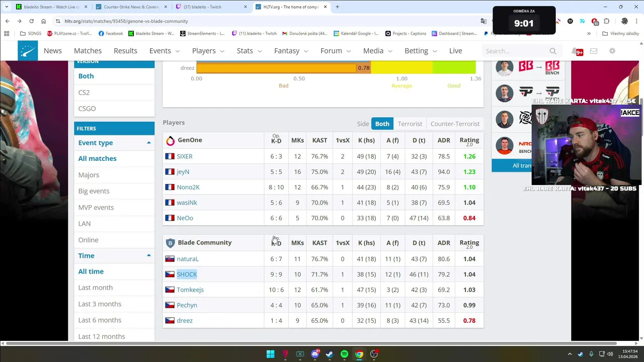
Task: Open Steam from the taskbar
Action: pyautogui.click(x=330, y=354)
